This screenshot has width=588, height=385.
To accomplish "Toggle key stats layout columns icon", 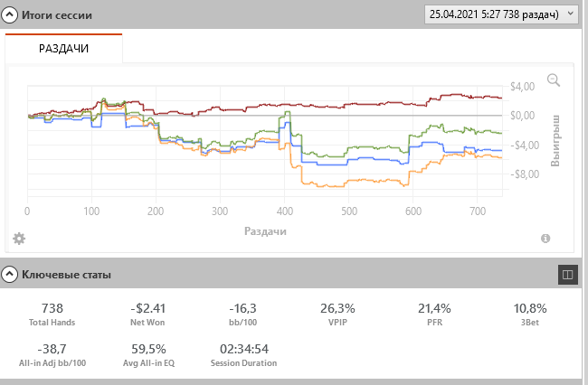I will click(567, 273).
